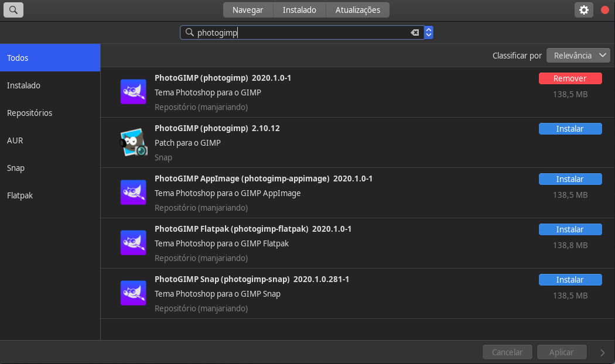Select the Repositórios sidebar filter
The height and width of the screenshot is (364, 615).
point(50,113)
